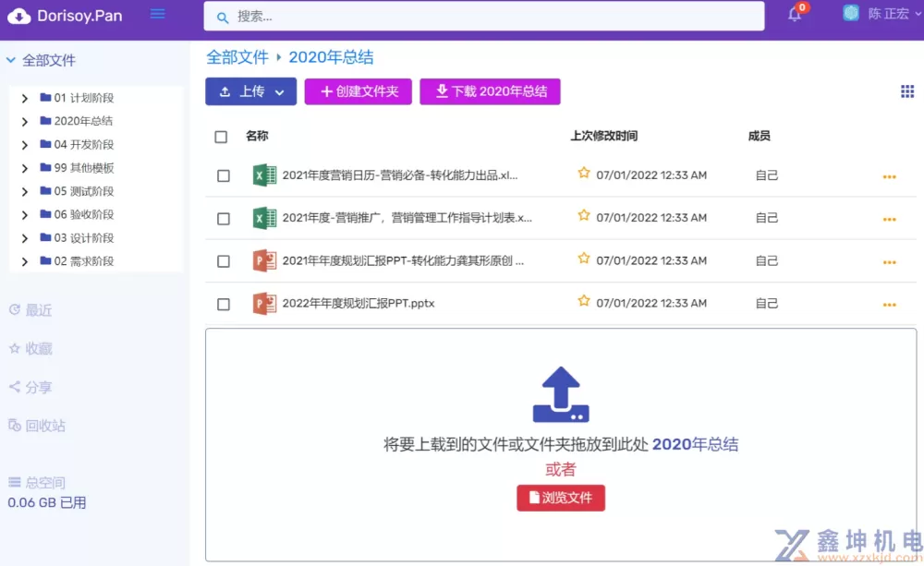Check the select-all checkbox in header
The width and height of the screenshot is (924, 566).
(x=221, y=137)
